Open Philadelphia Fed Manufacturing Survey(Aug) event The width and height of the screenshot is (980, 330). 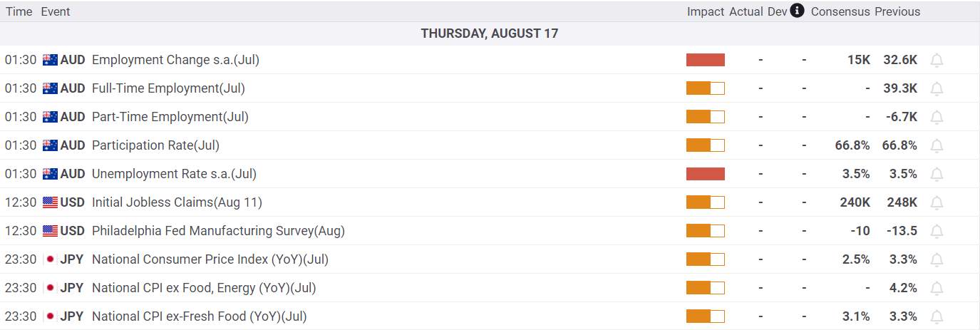point(218,231)
